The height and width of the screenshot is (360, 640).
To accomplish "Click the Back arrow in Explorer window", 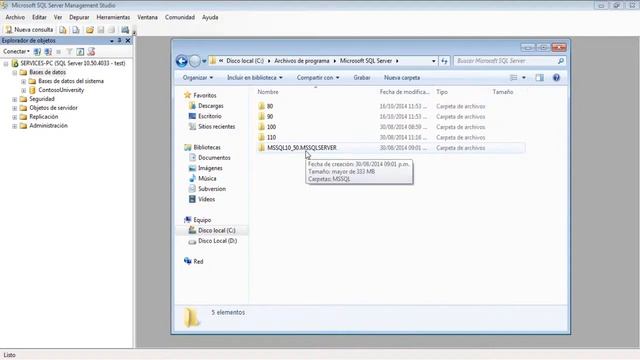I will click(182, 61).
